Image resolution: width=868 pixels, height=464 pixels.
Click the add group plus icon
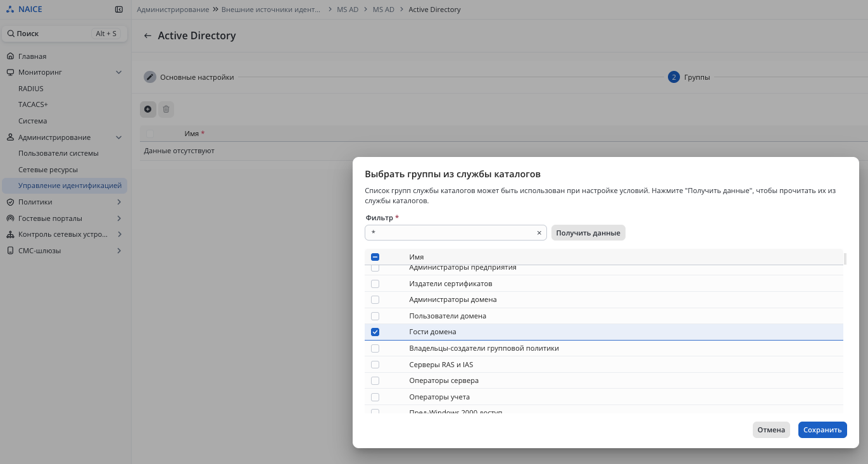pyautogui.click(x=148, y=110)
